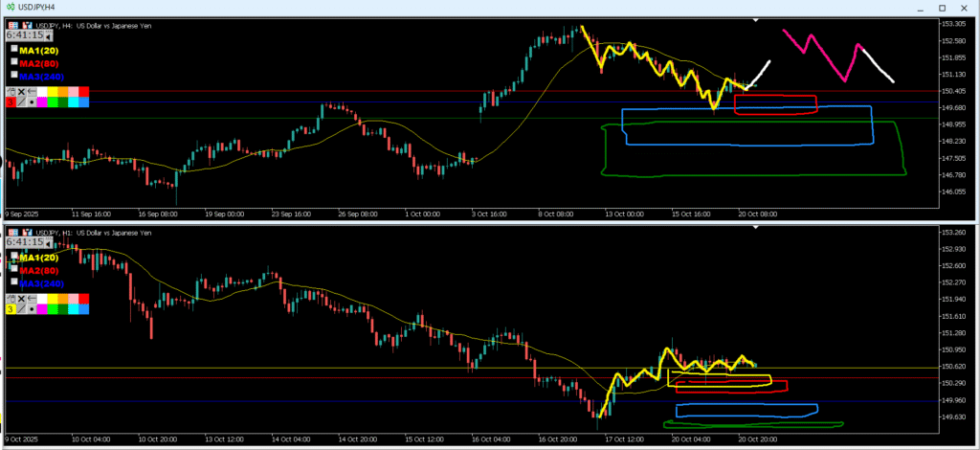Viewport: 980px width, 450px height.
Task: Pick the magenta color swatch in H4 palette
Action: (42, 101)
